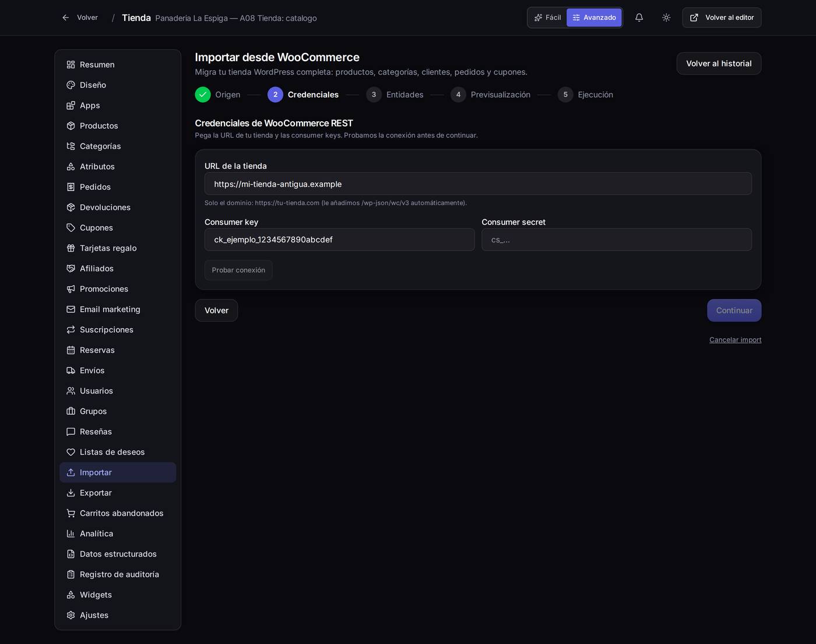Click the Productos box icon
Image resolution: width=816 pixels, height=644 pixels.
coord(71,126)
